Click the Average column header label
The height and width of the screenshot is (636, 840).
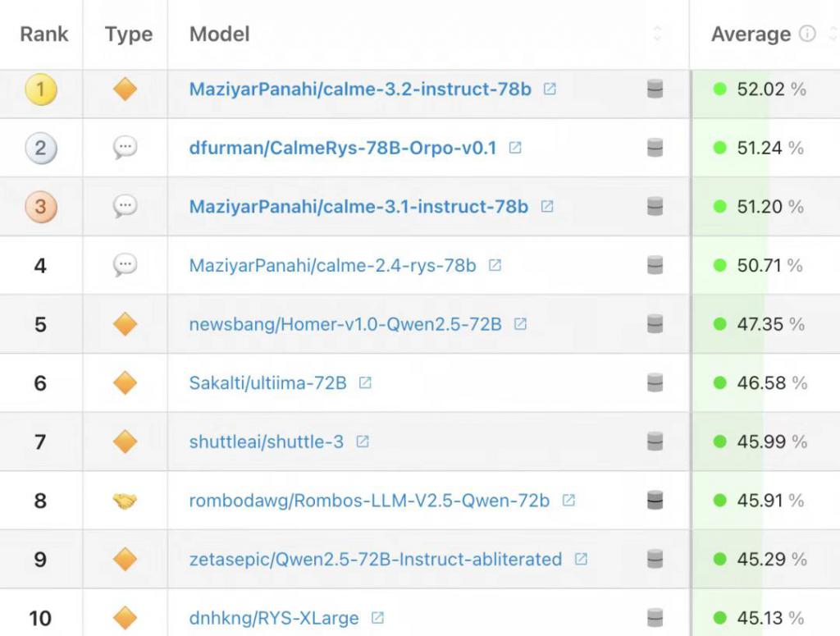pyautogui.click(x=751, y=34)
